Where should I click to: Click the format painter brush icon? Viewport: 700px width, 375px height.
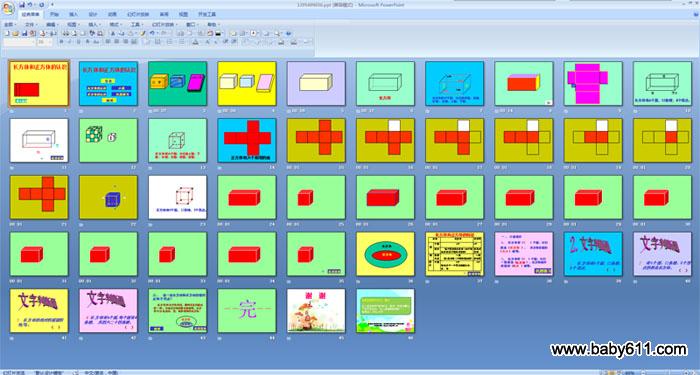[x=143, y=33]
